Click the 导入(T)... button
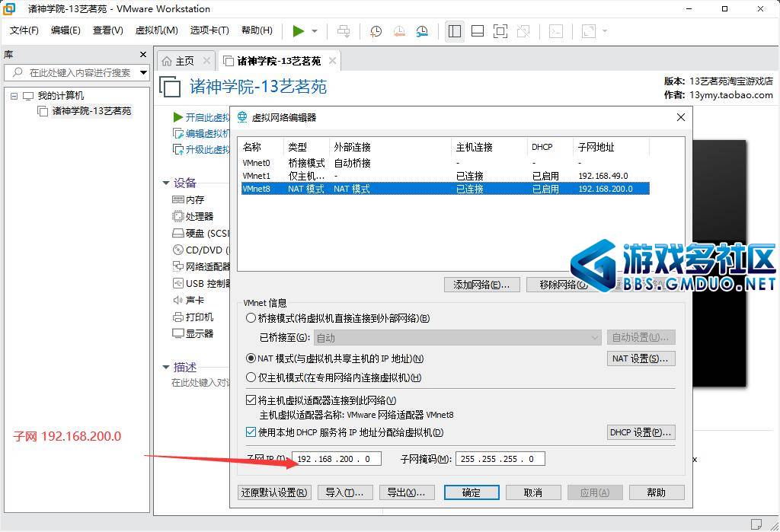 tap(345, 492)
